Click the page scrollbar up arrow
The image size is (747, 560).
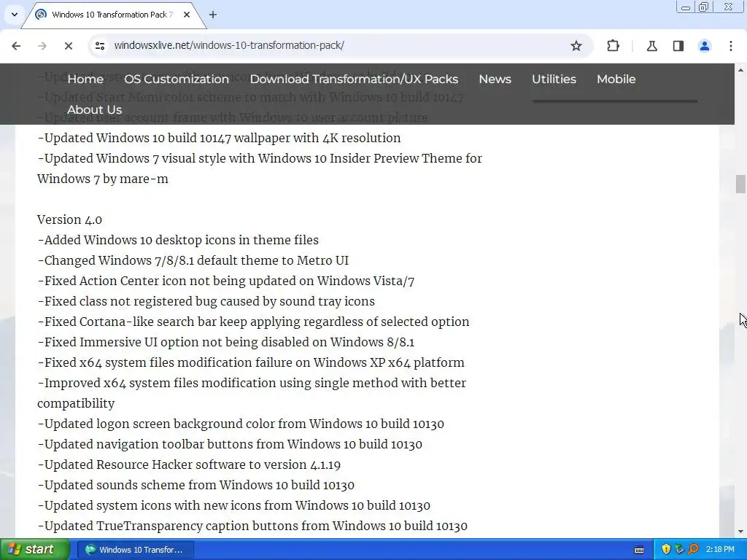pyautogui.click(x=740, y=70)
